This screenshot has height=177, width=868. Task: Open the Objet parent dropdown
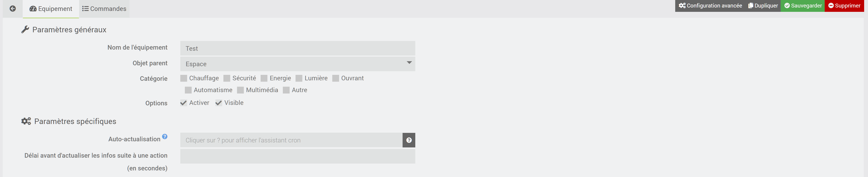click(x=297, y=64)
